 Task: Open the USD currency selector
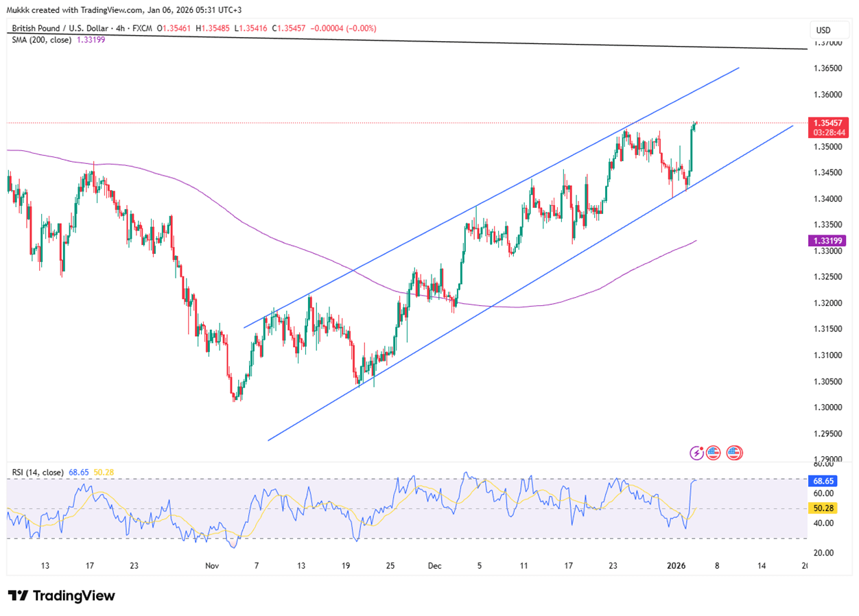821,30
